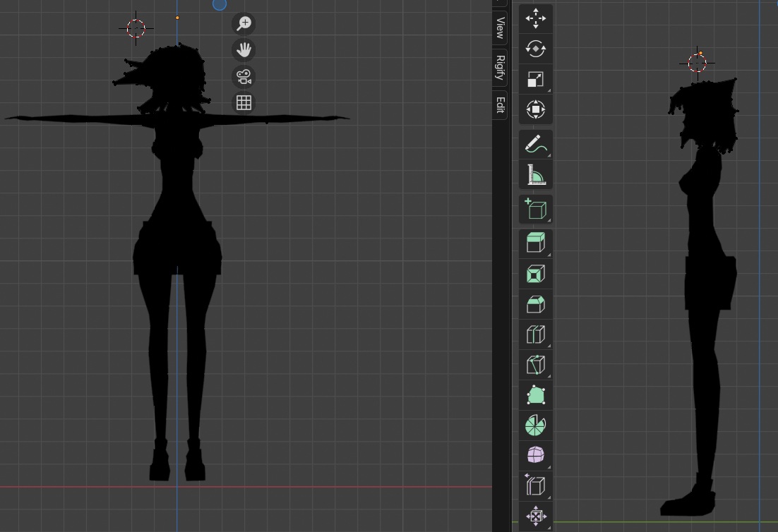Activate the Annotate pencil tool

tap(535, 145)
